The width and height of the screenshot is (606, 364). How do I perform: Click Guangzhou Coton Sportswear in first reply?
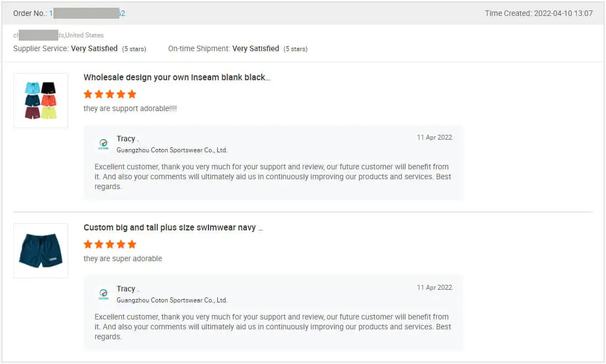coord(172,150)
